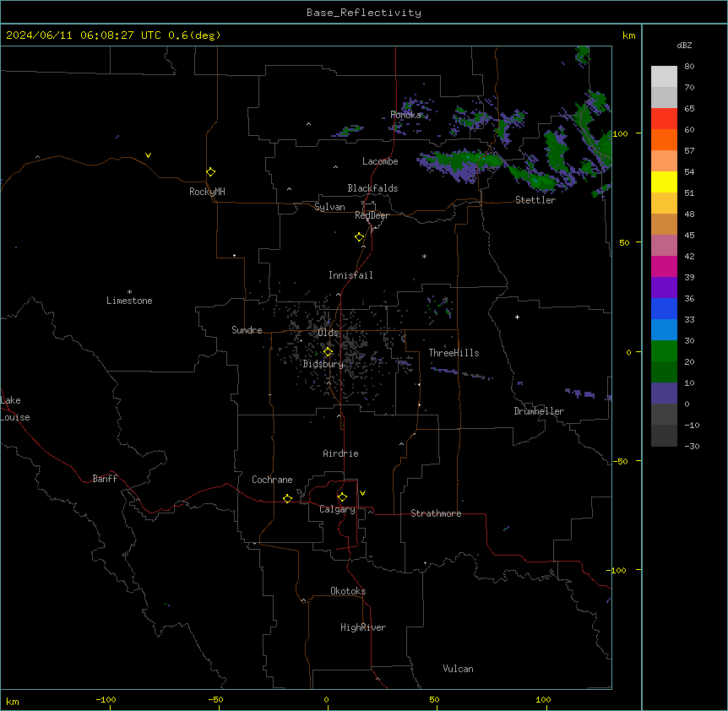Click the yellow marker below Cochrane label
The width and height of the screenshot is (728, 711).
[287, 498]
